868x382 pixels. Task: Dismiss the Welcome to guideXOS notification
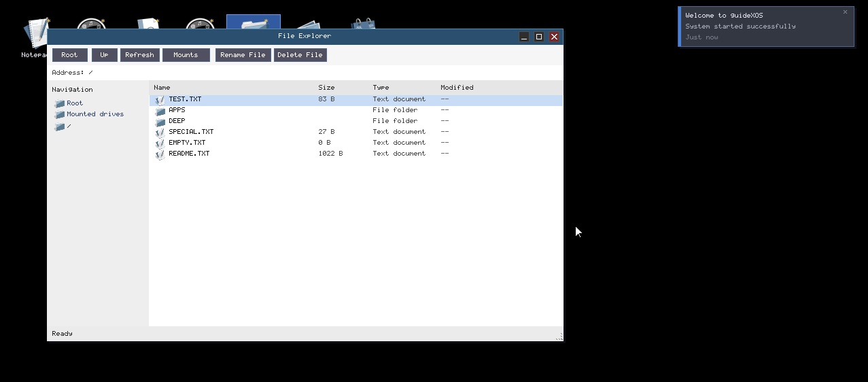tap(845, 12)
